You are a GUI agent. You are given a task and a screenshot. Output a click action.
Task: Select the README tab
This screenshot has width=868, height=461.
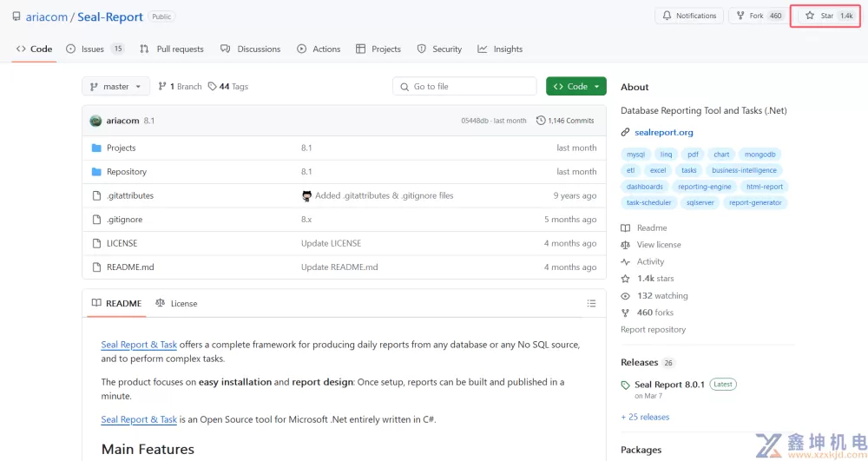(117, 304)
